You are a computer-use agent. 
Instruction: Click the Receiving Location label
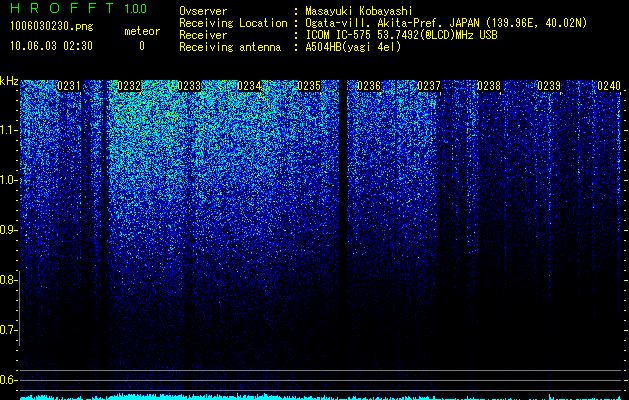[233, 23]
